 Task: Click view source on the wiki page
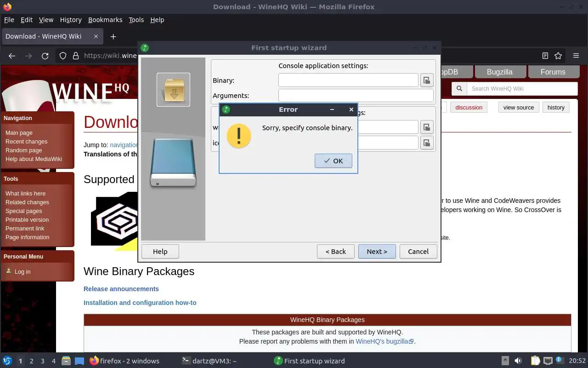[x=519, y=108]
